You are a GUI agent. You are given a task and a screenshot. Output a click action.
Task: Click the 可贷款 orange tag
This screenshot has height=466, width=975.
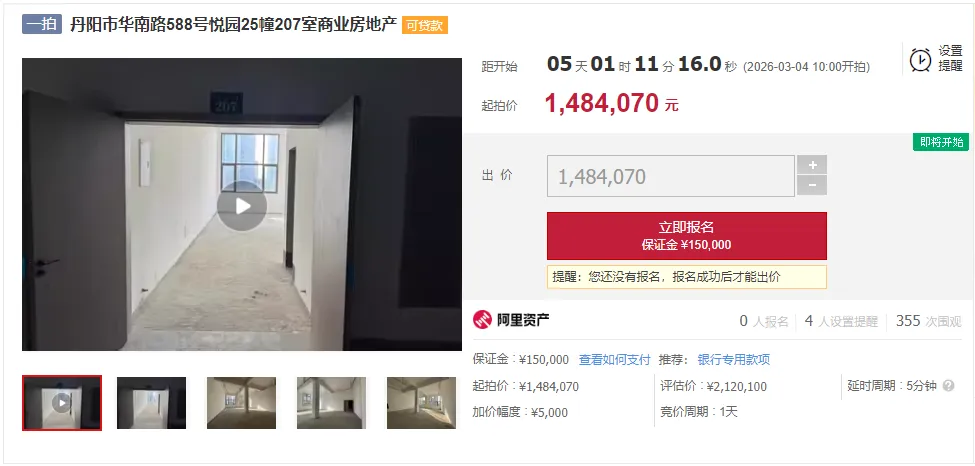[x=425, y=26]
